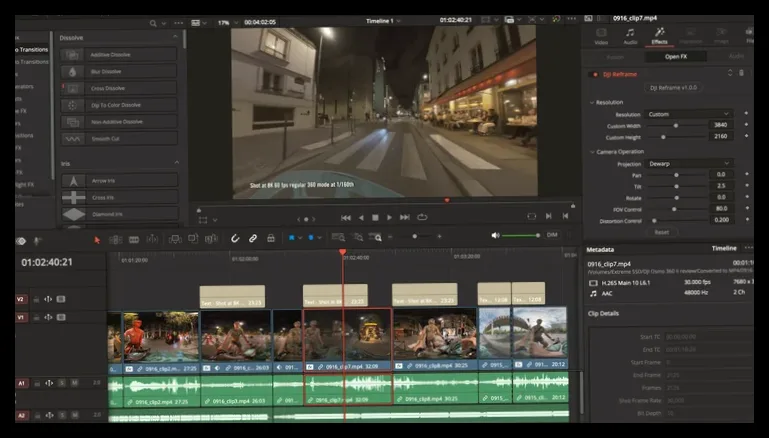Click the Tilt value field 2.5

pos(721,186)
